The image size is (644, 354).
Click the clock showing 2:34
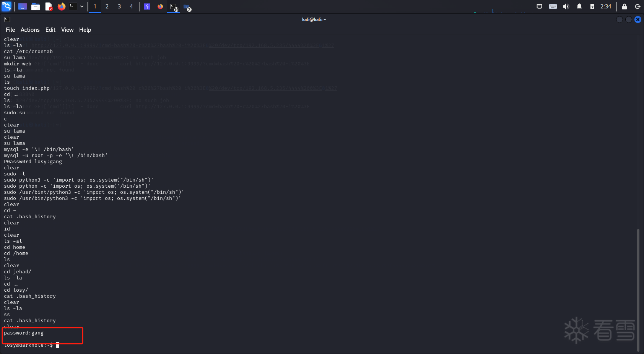click(606, 6)
